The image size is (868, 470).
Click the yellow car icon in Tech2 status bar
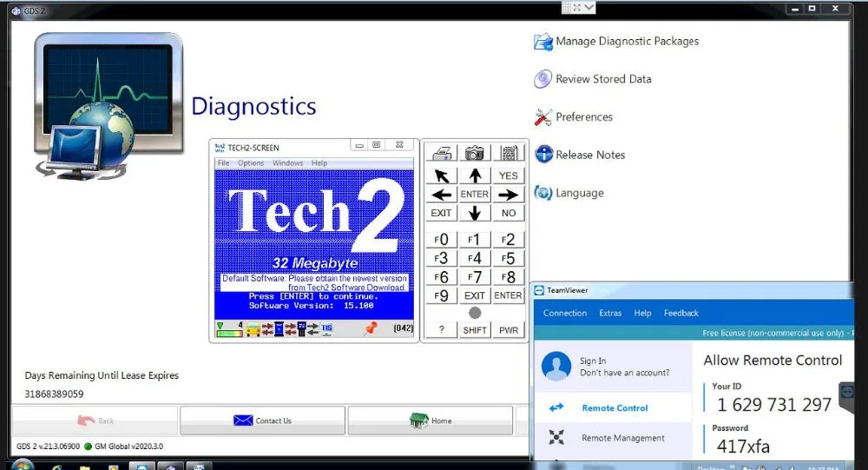tap(253, 329)
